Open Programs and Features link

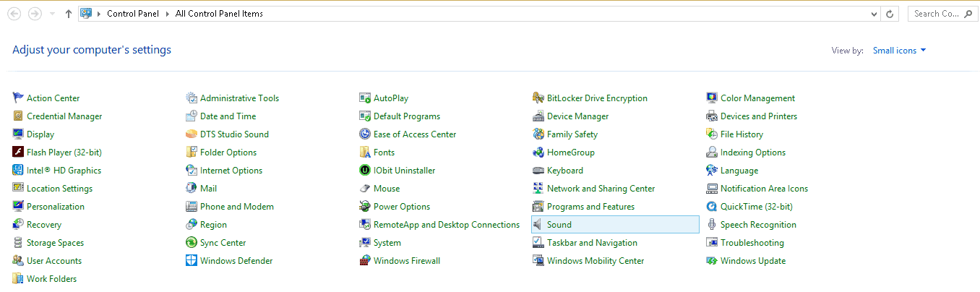[590, 207]
